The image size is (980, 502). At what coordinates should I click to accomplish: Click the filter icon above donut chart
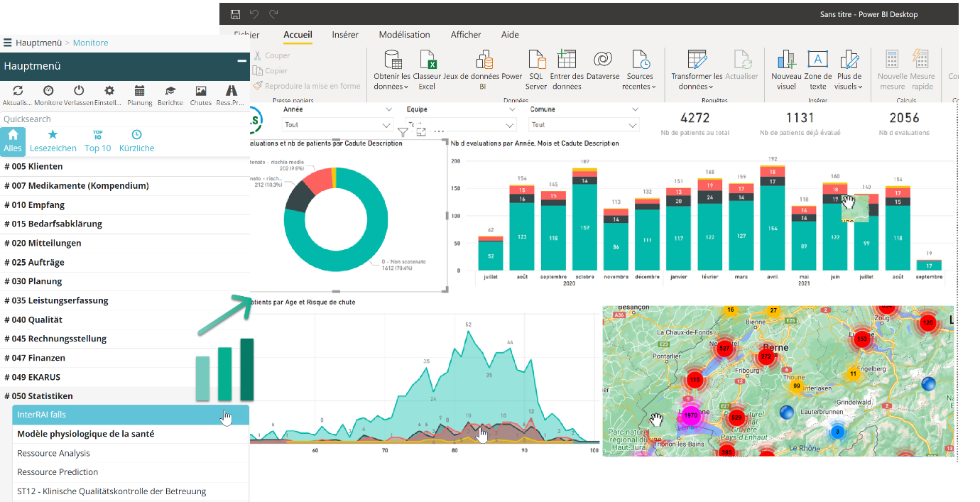tap(403, 132)
